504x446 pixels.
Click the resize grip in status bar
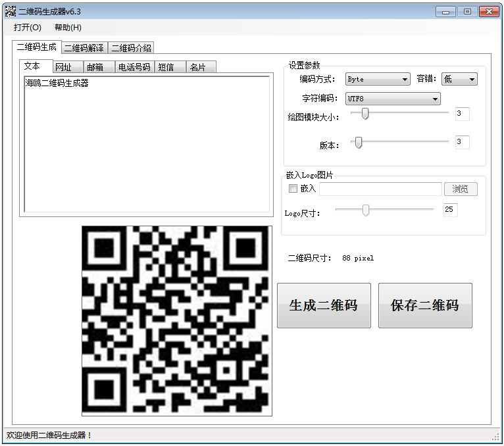click(495, 436)
